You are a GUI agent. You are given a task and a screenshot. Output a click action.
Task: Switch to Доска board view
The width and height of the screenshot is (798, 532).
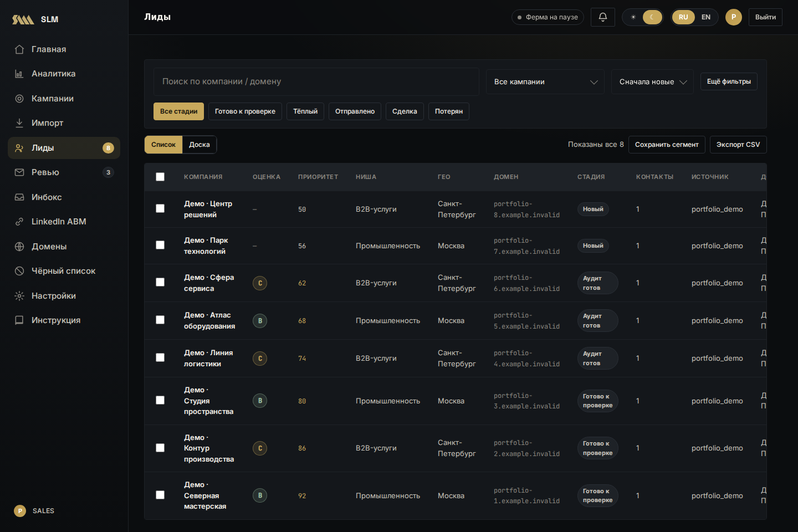[x=199, y=145]
